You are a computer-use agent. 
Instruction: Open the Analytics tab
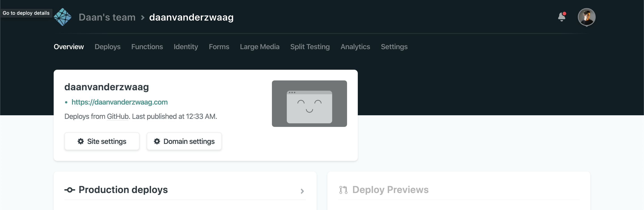point(355,47)
